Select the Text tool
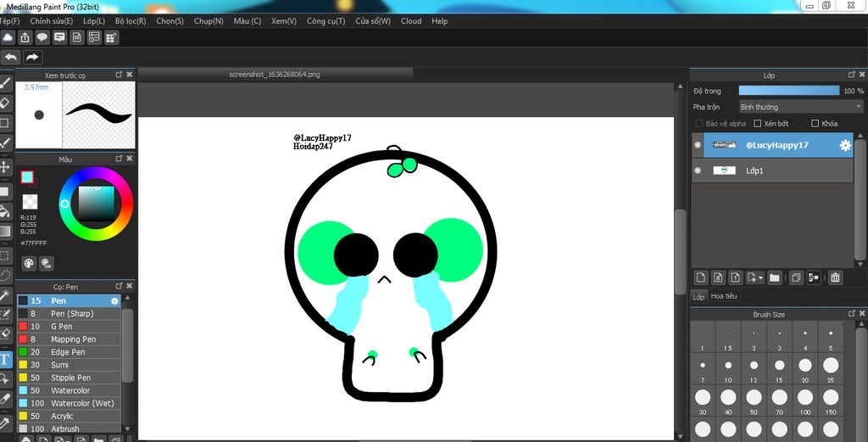 5,360
